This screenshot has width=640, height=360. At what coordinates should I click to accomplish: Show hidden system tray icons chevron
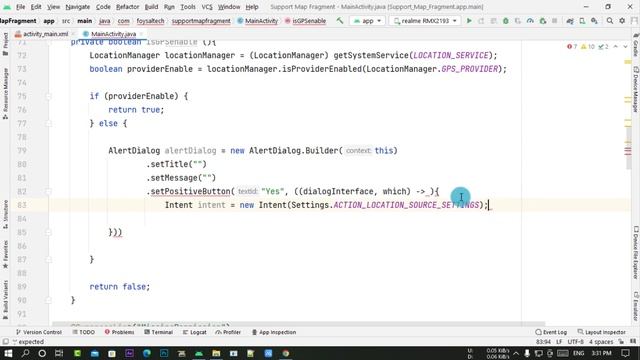[x=516, y=353]
